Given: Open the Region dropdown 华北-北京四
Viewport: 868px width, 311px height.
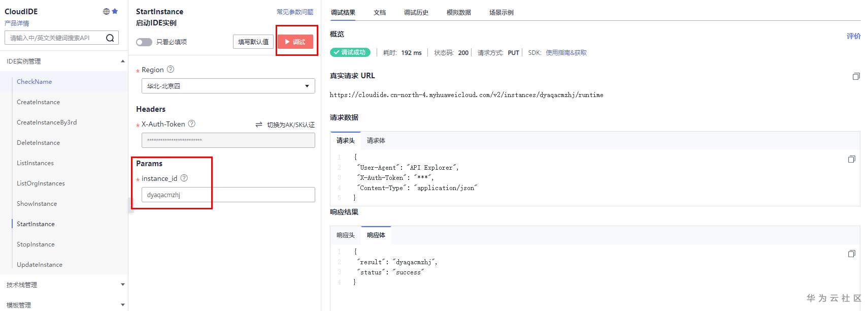Looking at the screenshot, I should click(228, 86).
